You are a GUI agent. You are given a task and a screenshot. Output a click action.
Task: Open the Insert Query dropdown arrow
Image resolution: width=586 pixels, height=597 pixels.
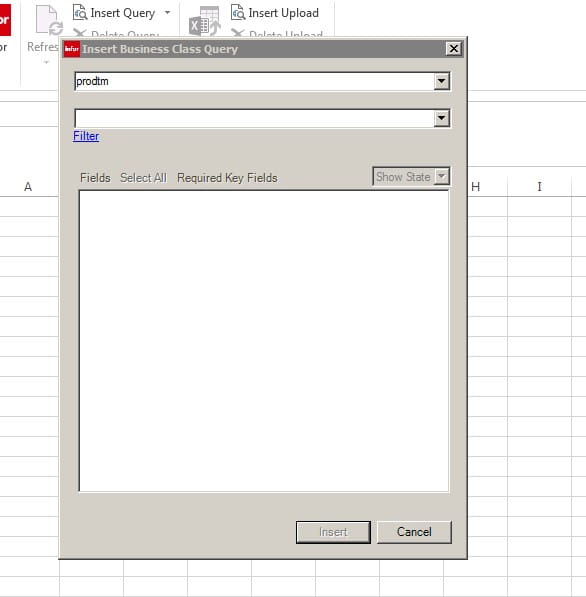[x=168, y=13]
